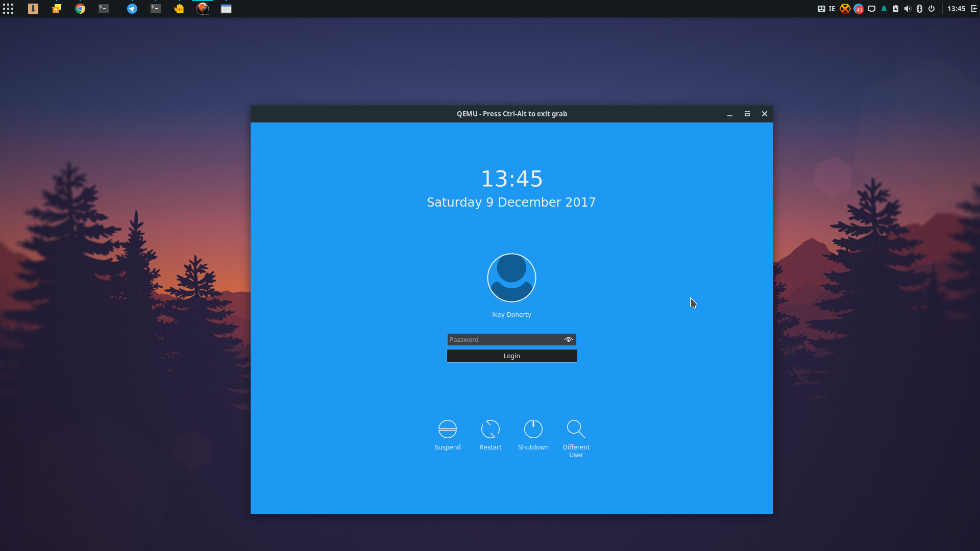Open the second terminal icon in panel
980x551 pixels.
pyautogui.click(x=156, y=9)
